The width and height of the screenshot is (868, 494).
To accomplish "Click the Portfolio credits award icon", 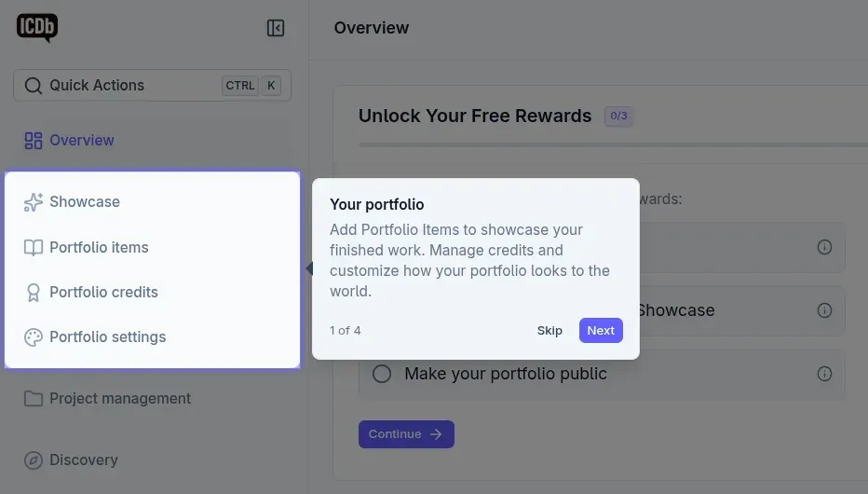I will 34,293.
